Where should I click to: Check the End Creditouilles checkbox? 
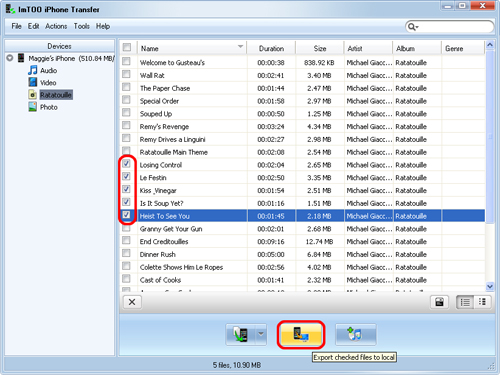click(126, 240)
